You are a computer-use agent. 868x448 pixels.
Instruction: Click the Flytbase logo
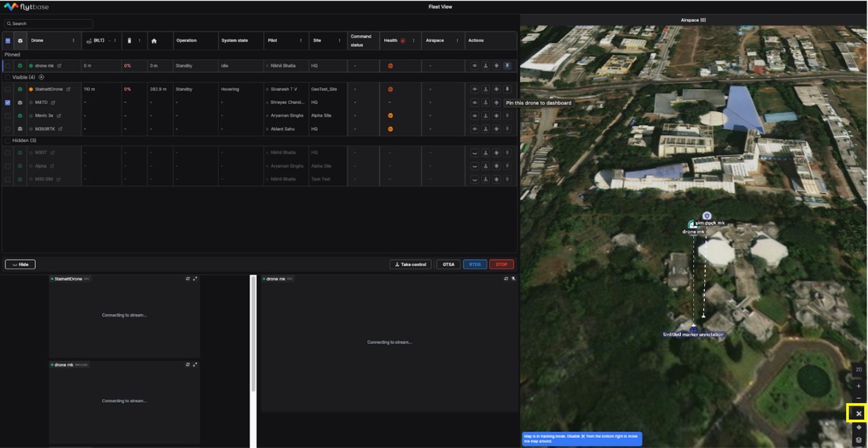click(x=27, y=7)
